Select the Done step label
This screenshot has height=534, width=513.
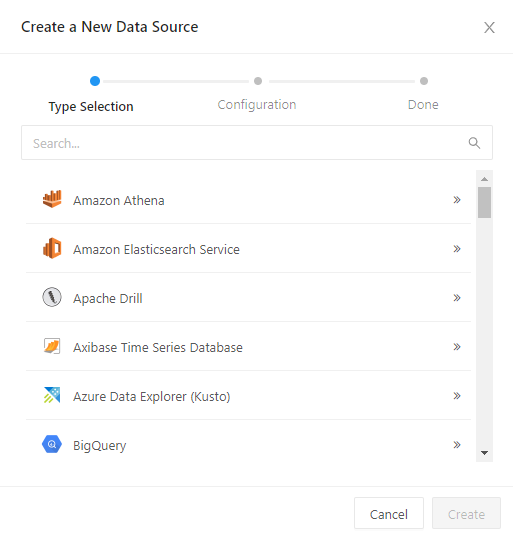pos(423,105)
